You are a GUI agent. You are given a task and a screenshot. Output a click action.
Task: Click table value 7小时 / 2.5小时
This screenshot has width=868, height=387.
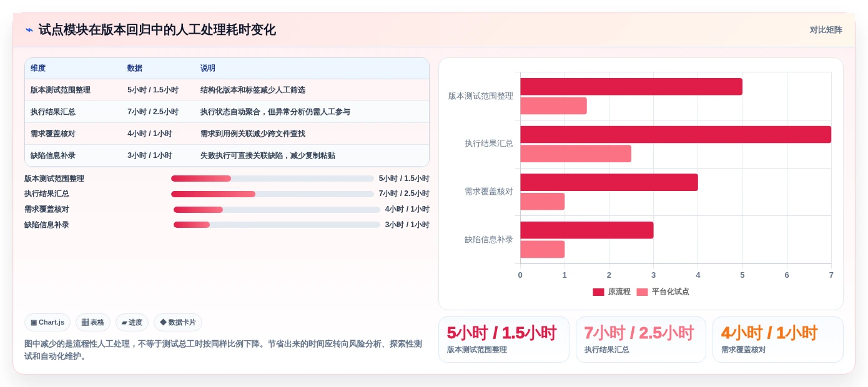point(153,112)
